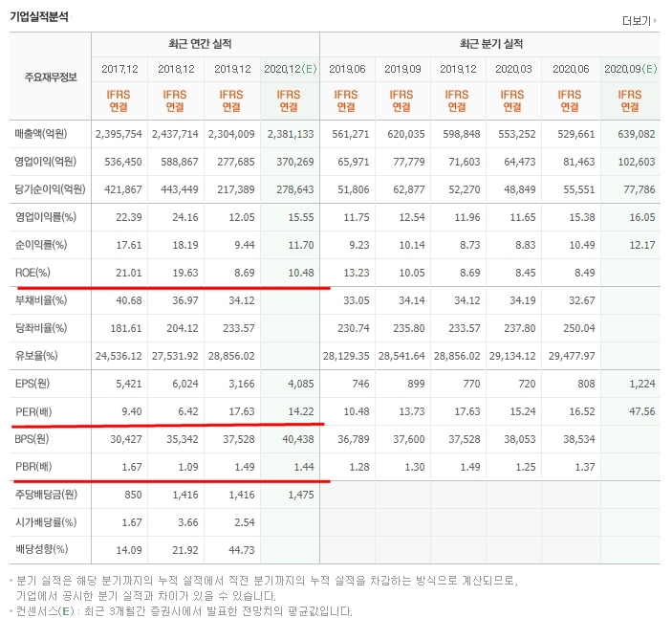672x618 pixels.
Task: Click the 40,438 estimated BPS value
Action: click(x=298, y=440)
